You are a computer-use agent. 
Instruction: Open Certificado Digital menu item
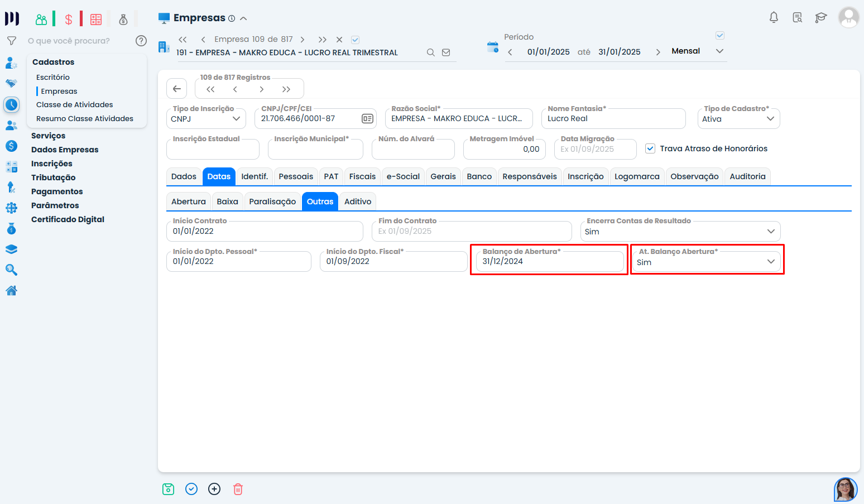68,219
